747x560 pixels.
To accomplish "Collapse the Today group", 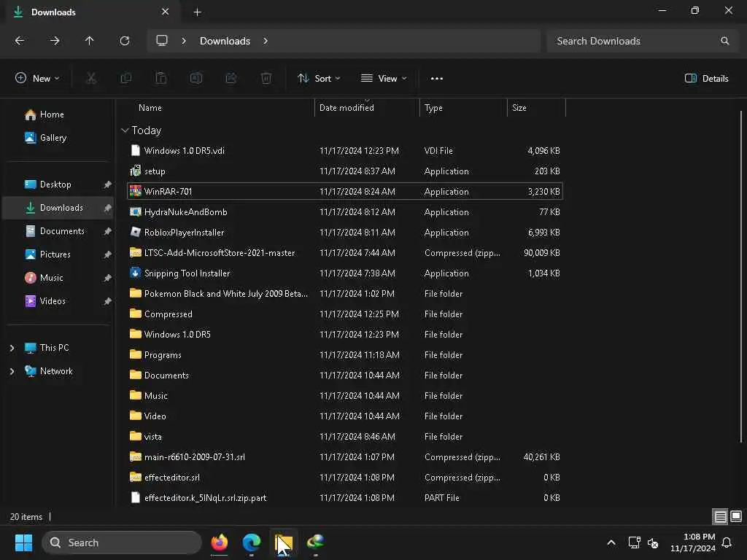I will pyautogui.click(x=125, y=130).
